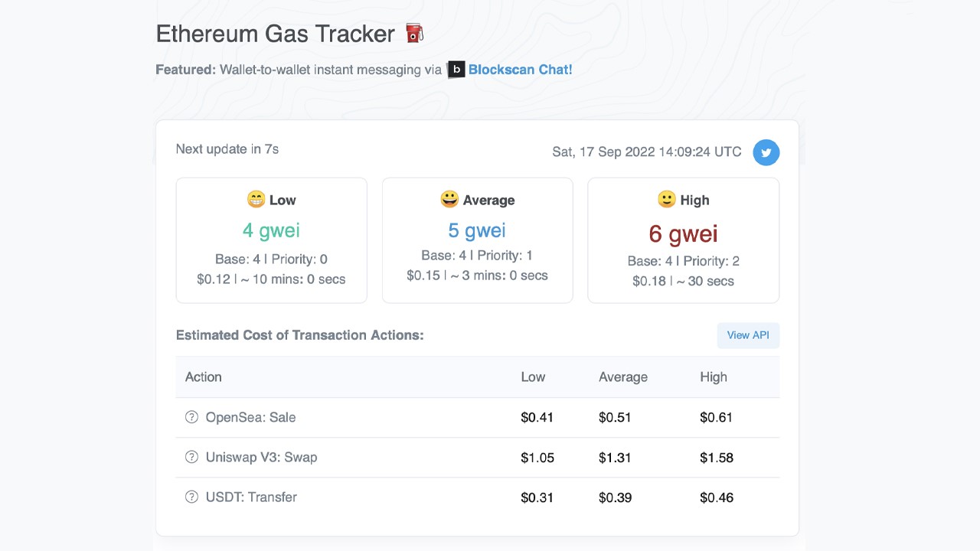Click the slight-smile emoji on High card
Screen dimensions: 980x551
click(666, 199)
